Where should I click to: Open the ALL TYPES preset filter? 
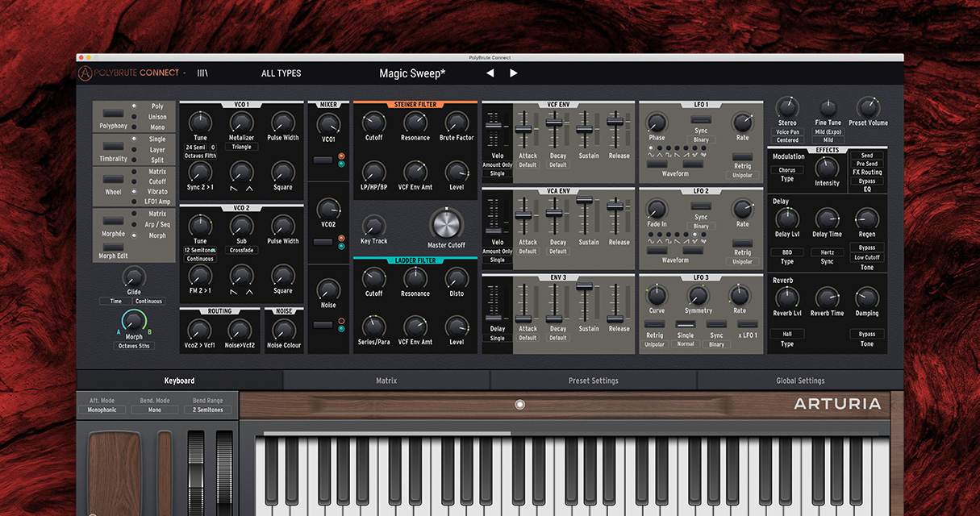click(x=281, y=73)
